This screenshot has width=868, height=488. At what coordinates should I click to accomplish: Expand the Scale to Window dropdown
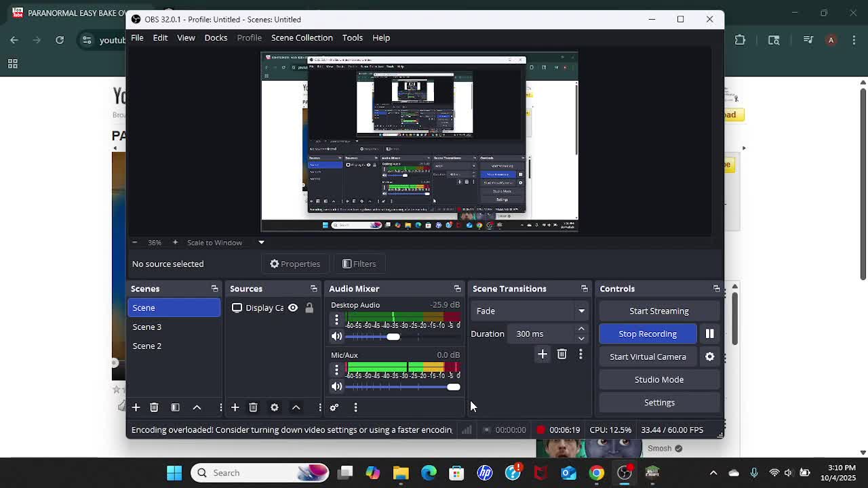pos(261,242)
